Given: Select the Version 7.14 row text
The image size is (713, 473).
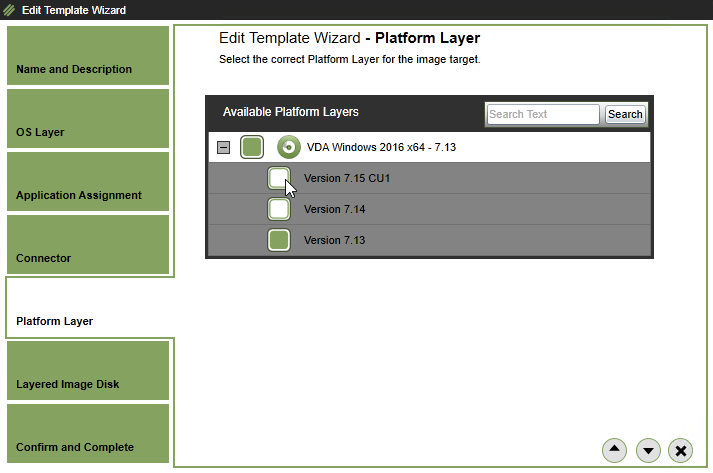Looking at the screenshot, I should 335,209.
